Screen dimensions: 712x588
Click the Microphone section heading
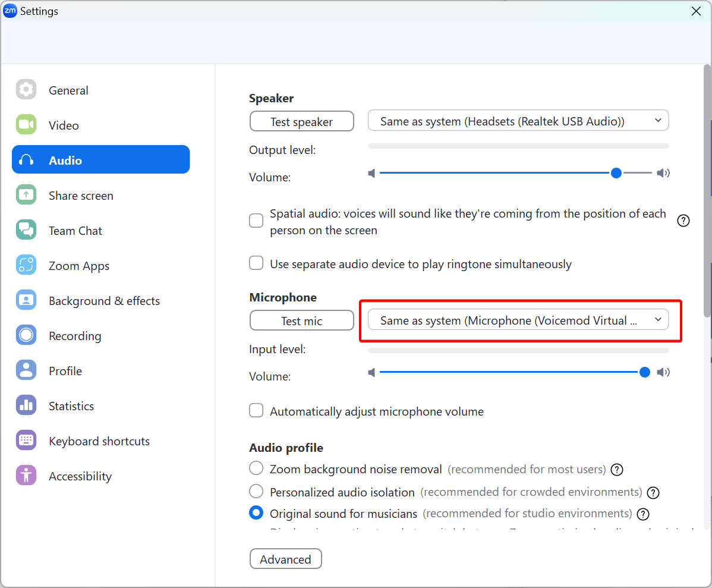(x=283, y=298)
